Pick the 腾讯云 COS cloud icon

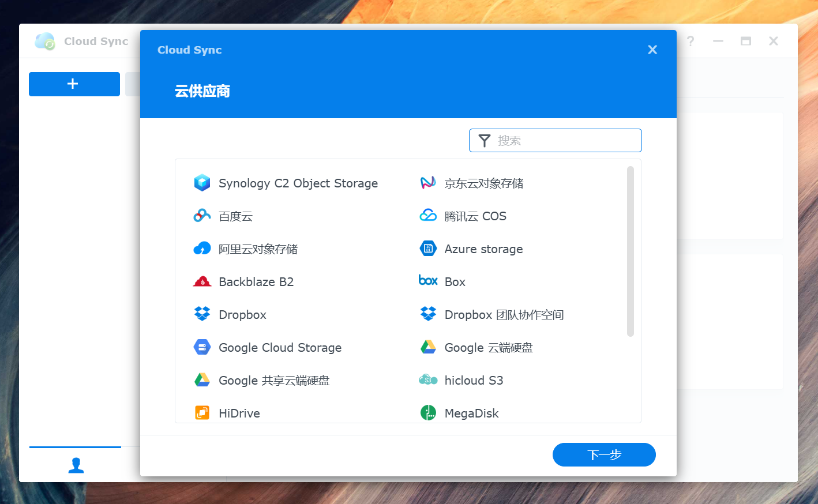[428, 215]
